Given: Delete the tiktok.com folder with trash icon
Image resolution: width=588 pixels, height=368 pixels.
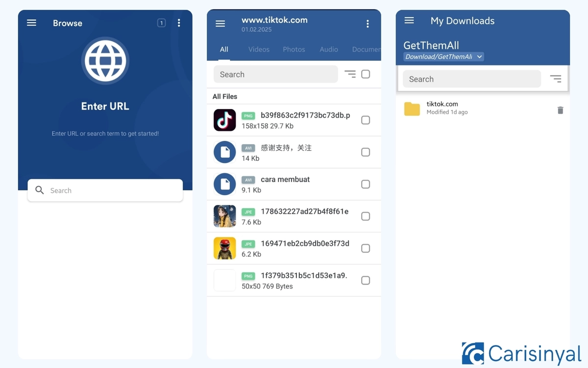Looking at the screenshot, I should 561,110.
